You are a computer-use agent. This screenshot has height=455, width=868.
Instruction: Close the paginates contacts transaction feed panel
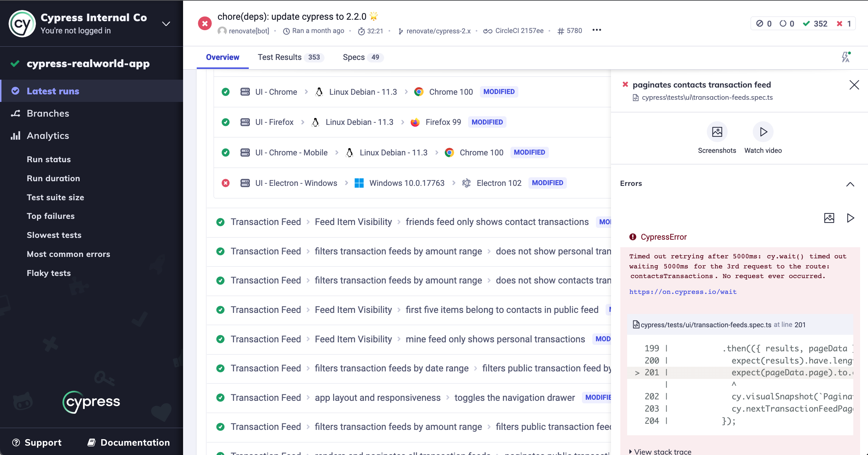tap(854, 85)
